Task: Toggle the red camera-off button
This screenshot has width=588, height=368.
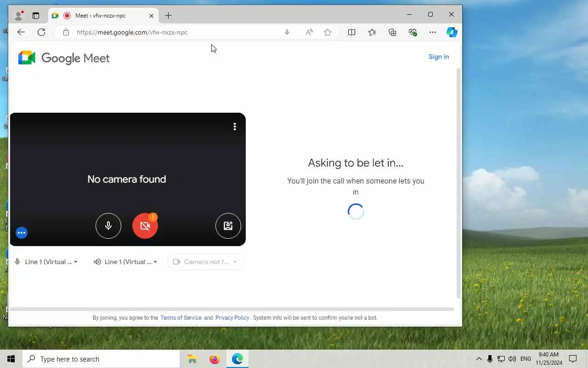Action: click(x=145, y=226)
